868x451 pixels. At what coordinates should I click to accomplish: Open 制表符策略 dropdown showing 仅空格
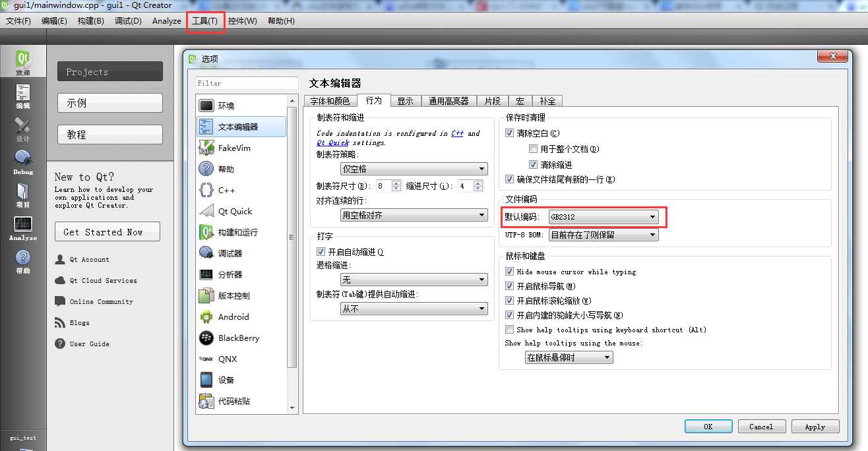[414, 169]
